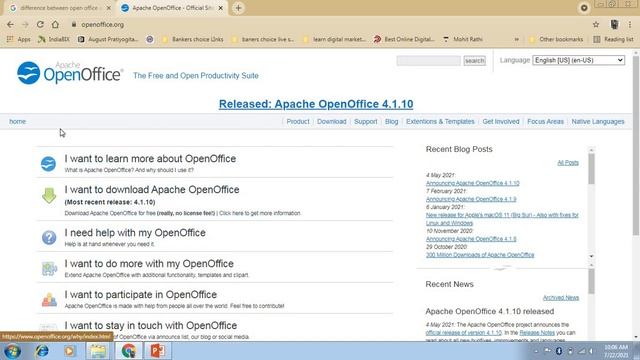
Task: Open 'I need help with my OpenOffice'
Action: [x=135, y=233]
